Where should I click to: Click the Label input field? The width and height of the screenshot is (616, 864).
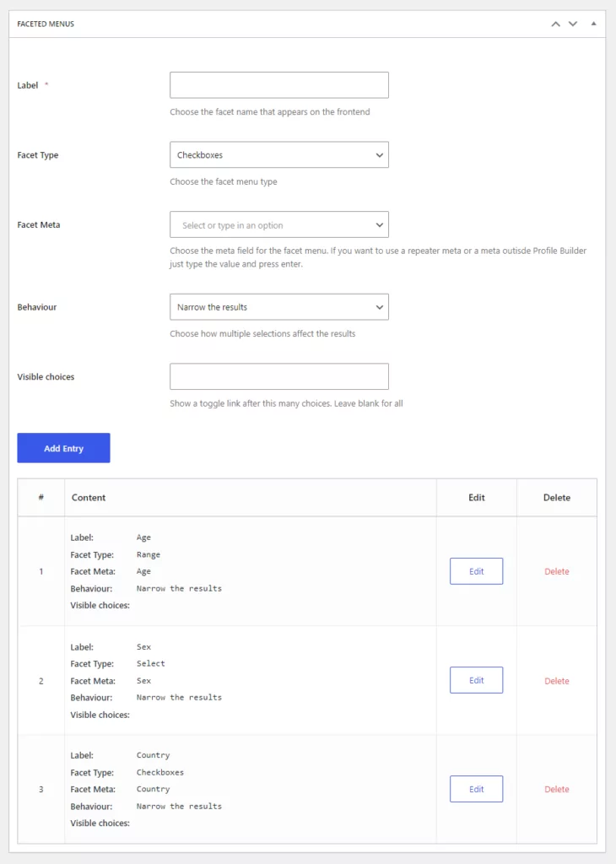pos(278,85)
